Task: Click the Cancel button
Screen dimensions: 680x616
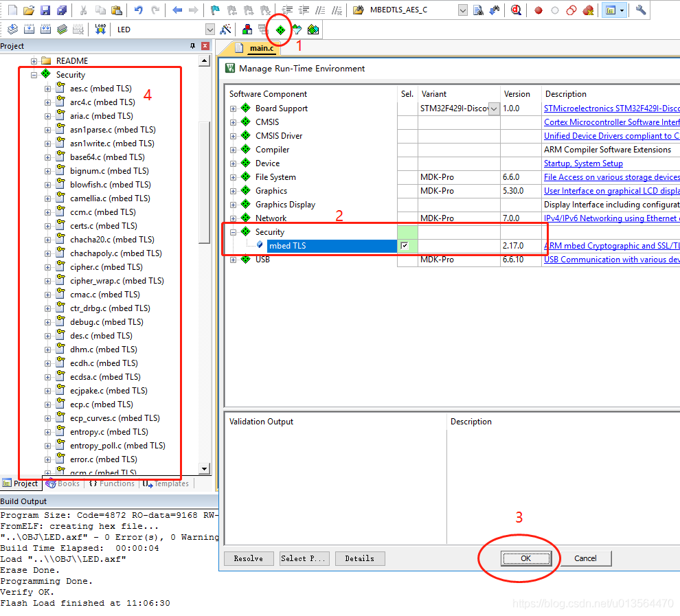Action: (585, 558)
